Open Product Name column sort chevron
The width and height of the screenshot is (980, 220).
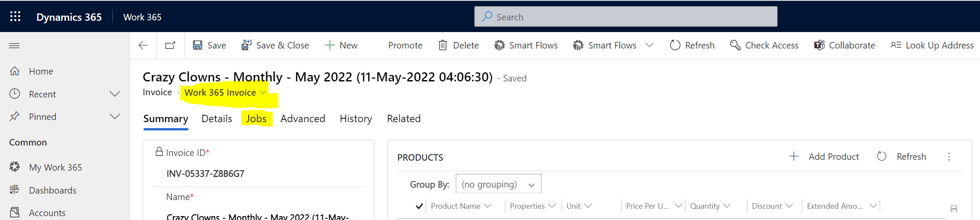(488, 206)
